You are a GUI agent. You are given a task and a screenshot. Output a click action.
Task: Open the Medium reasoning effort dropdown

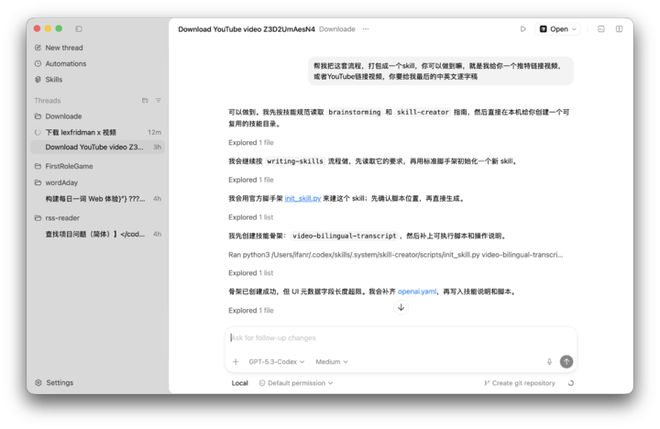(332, 362)
